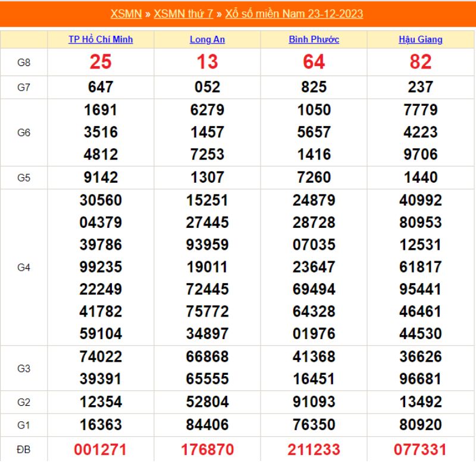Select Hậu Giang's special prize 077331
The width and height of the screenshot is (476, 476).
[x=420, y=449]
